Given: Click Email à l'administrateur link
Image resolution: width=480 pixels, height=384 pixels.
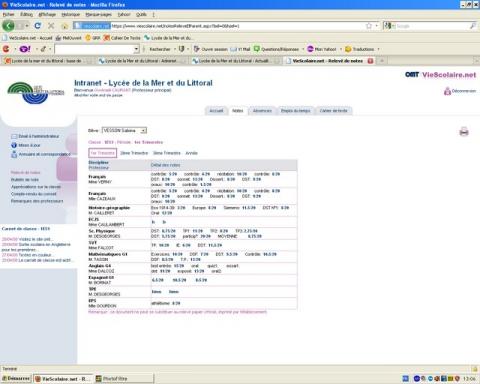Looking at the screenshot, I should click(39, 136).
